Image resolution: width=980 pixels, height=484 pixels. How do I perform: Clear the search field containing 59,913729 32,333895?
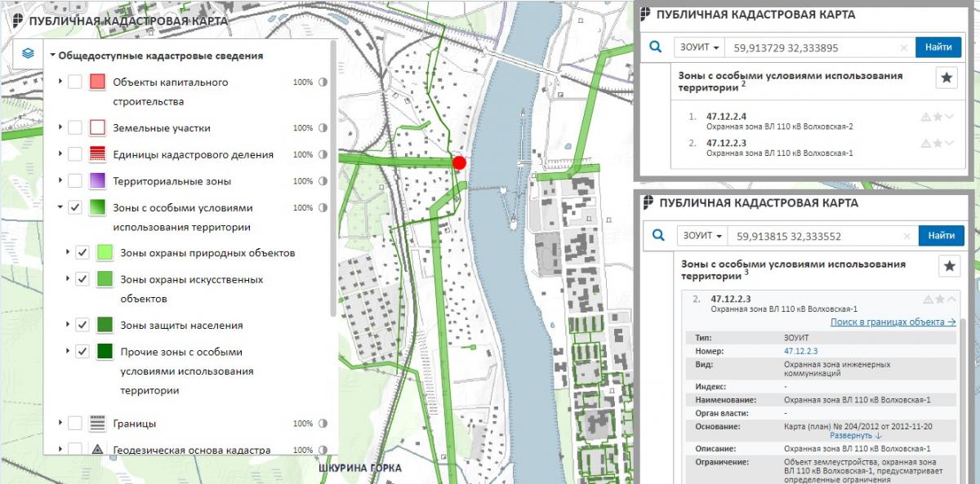click(903, 48)
